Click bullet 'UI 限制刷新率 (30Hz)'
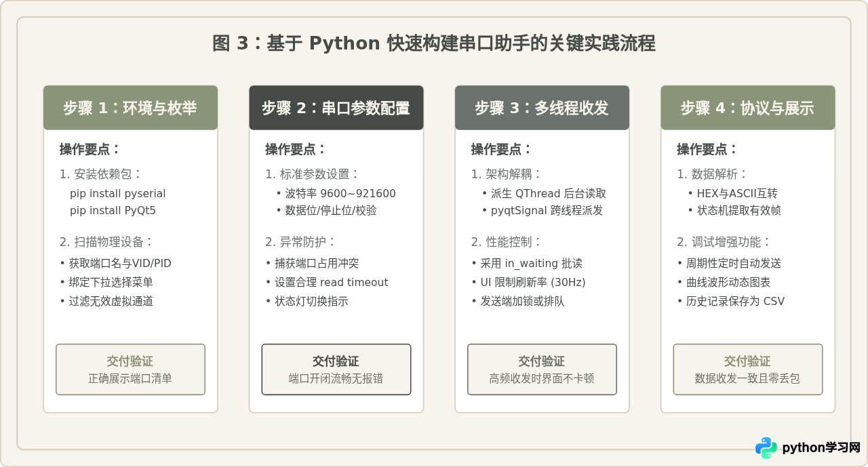868x467 pixels. tap(528, 282)
